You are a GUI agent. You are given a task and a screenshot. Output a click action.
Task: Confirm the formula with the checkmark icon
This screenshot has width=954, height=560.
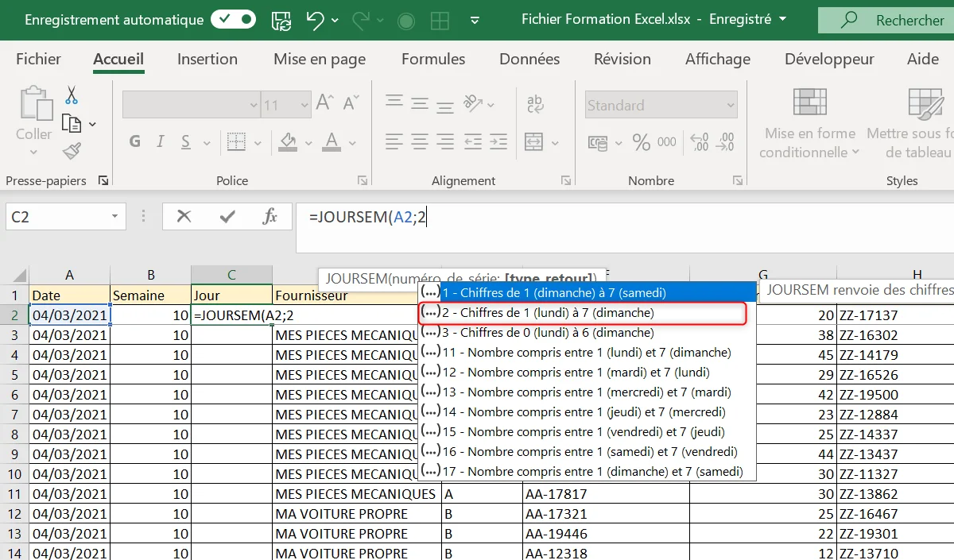tap(227, 216)
